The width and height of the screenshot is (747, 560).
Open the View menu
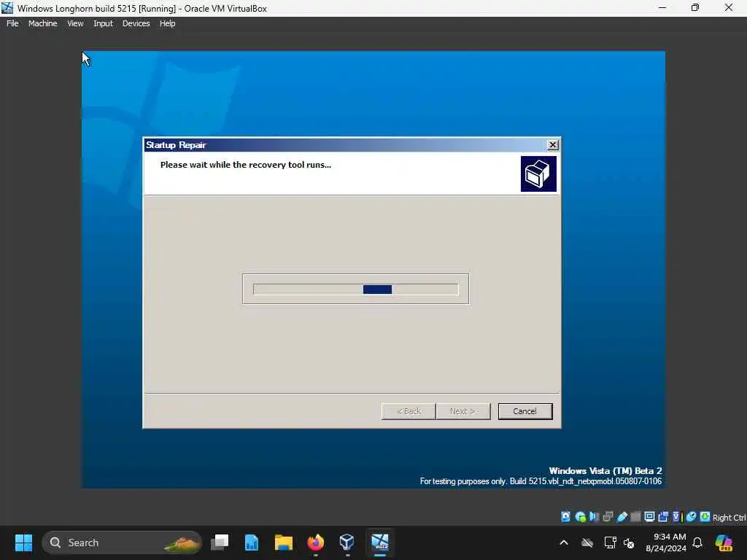(75, 23)
